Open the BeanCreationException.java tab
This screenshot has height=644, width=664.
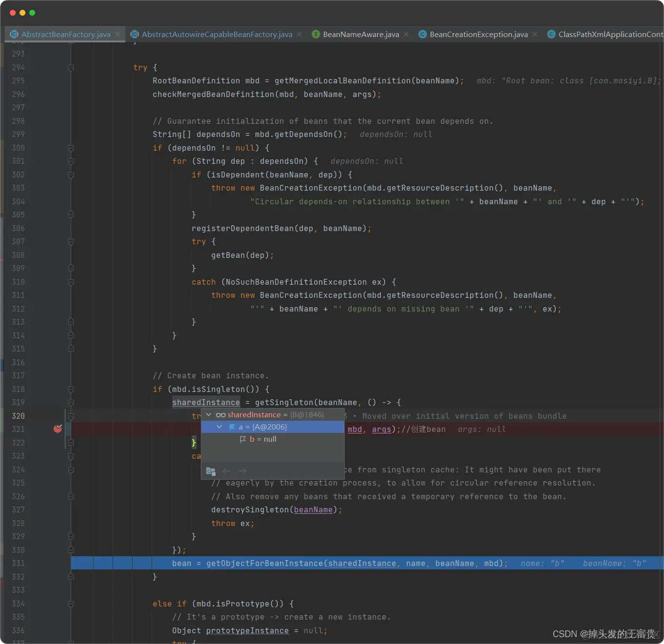click(479, 34)
